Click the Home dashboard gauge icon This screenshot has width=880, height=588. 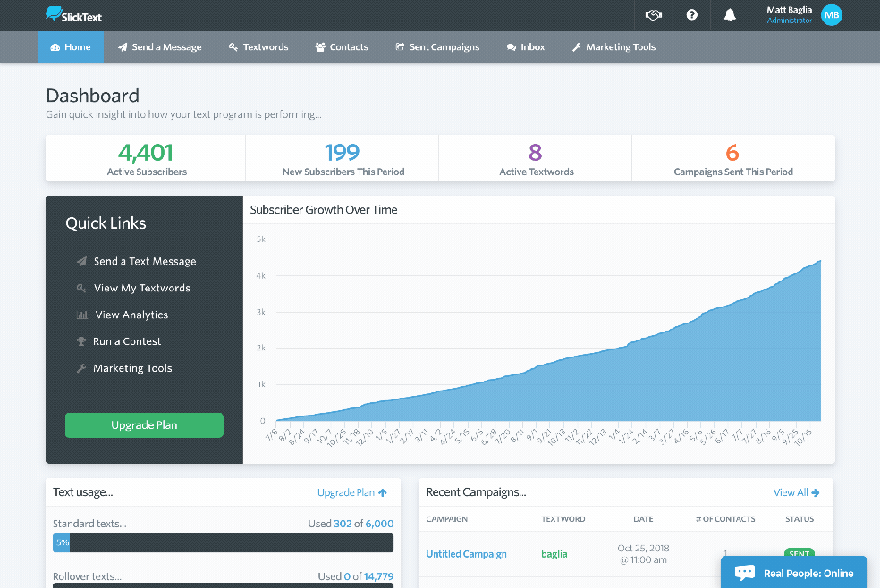[55, 47]
